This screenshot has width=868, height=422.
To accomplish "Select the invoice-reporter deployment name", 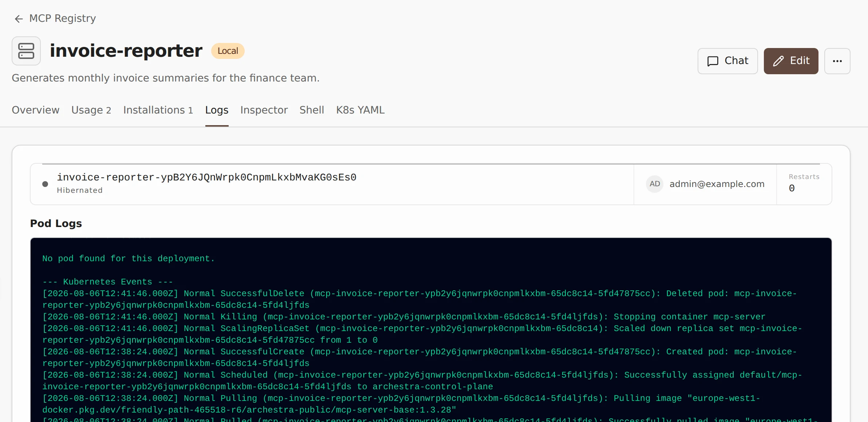I will coord(206,177).
